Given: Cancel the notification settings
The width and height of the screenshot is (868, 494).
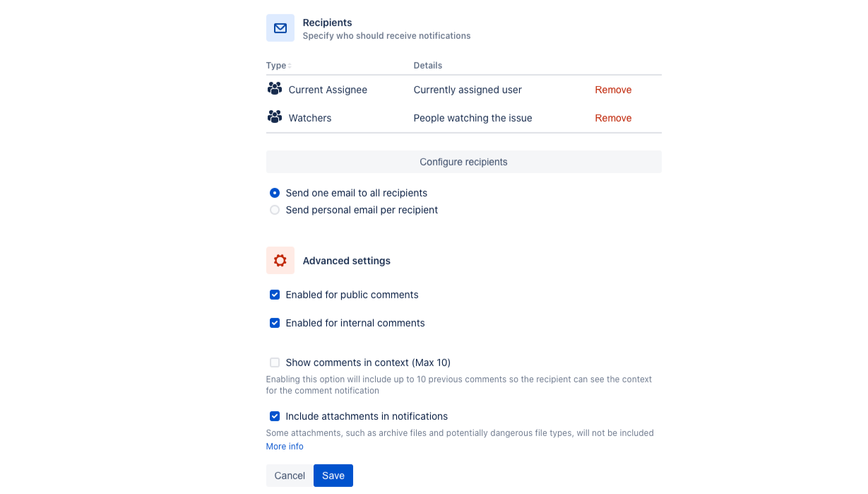Looking at the screenshot, I should 290,476.
